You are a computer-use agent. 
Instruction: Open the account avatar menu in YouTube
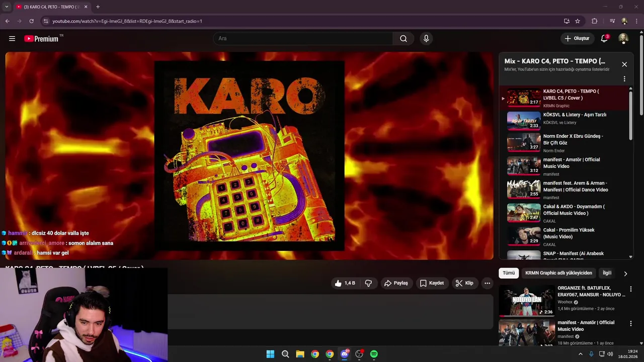623,39
